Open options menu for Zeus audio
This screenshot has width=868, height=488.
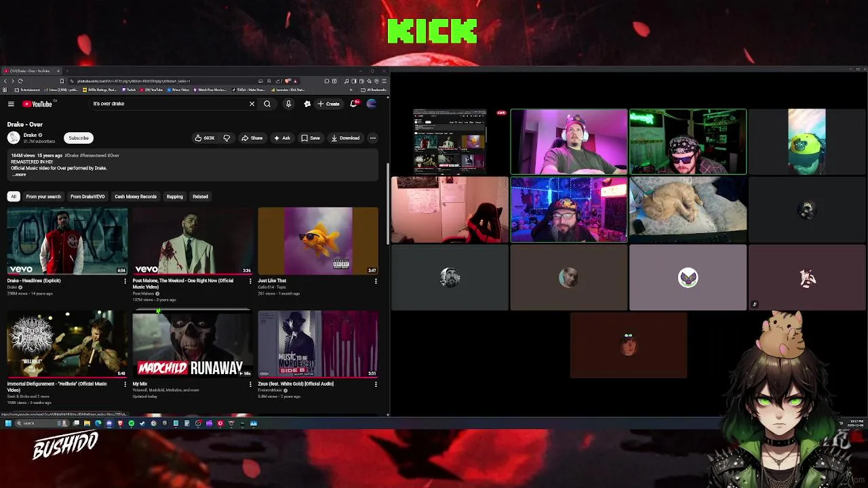tap(376, 384)
